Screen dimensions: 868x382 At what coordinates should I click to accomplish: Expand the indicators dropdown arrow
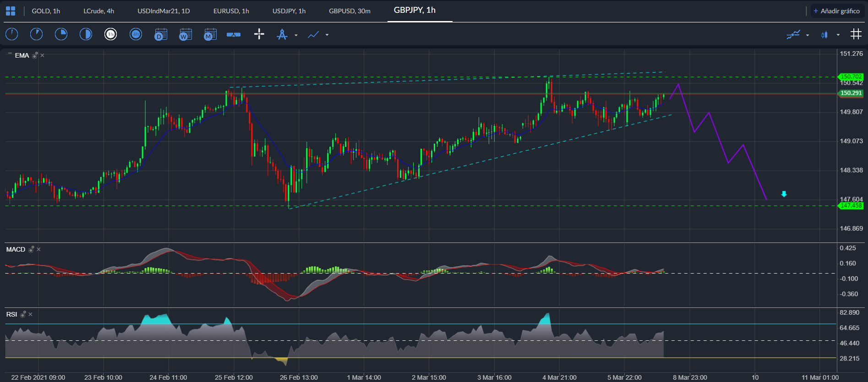click(x=808, y=35)
